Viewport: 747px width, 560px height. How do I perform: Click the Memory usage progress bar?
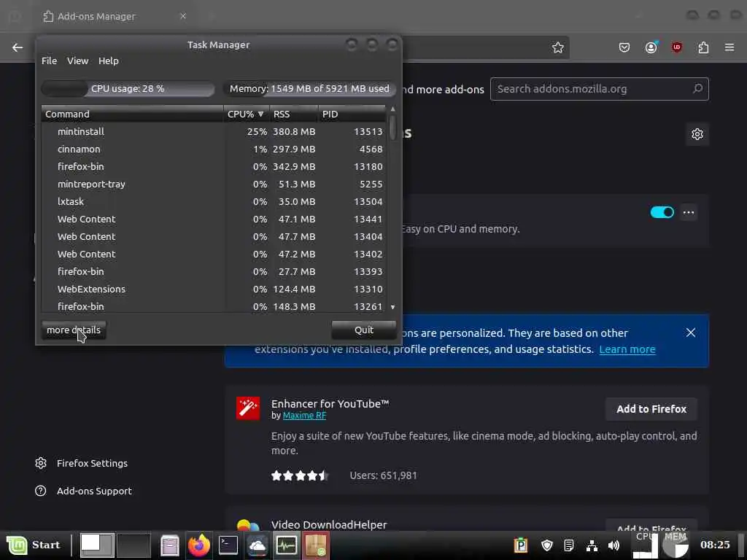[x=309, y=89]
